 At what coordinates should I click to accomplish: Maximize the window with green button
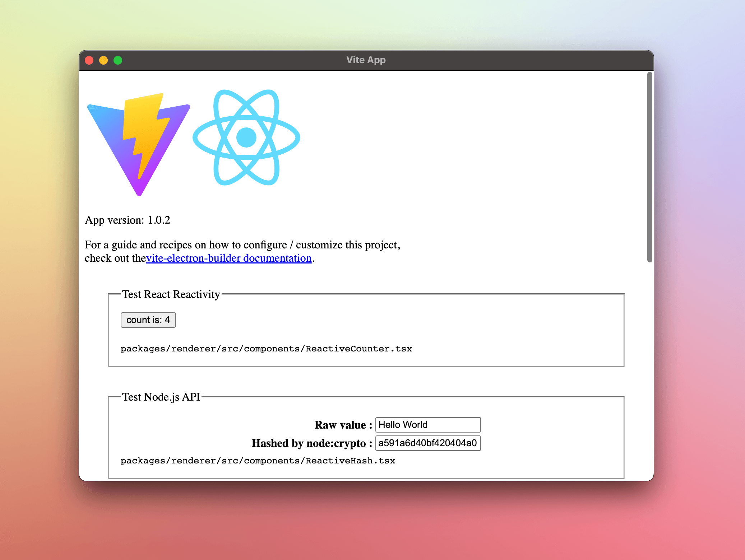click(x=118, y=60)
